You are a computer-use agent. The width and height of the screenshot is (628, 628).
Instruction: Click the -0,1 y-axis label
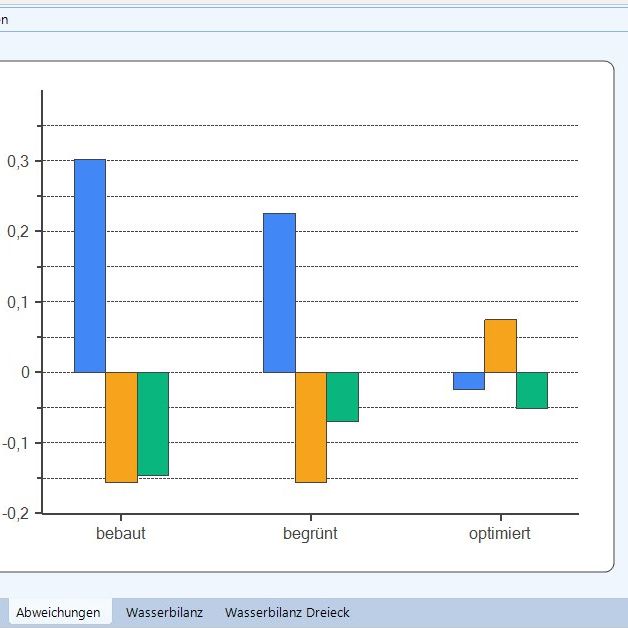[16, 443]
